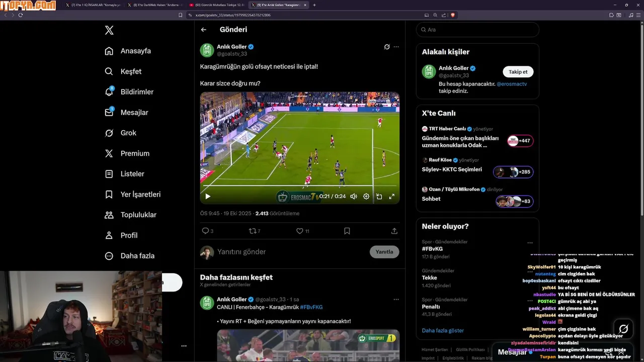The width and height of the screenshot is (644, 362).
Task: Toggle picture-in-picture on video
Action: tap(379, 197)
